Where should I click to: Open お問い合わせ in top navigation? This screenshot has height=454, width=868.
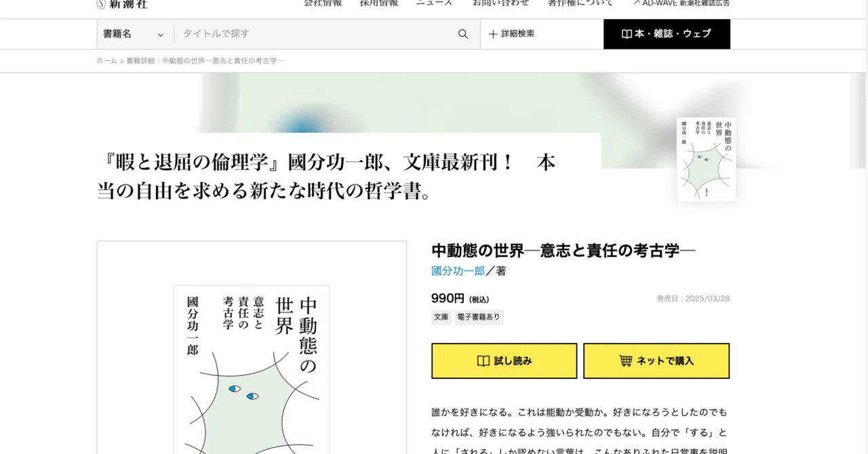coord(500,3)
